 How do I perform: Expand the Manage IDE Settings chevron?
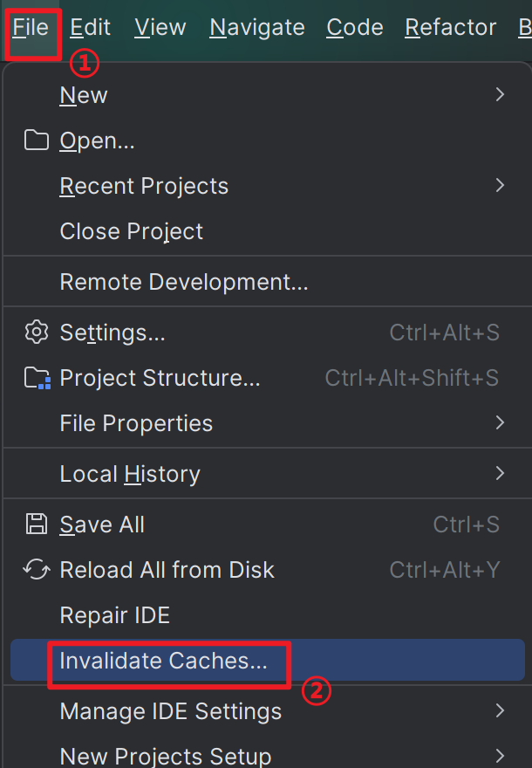[x=500, y=710]
